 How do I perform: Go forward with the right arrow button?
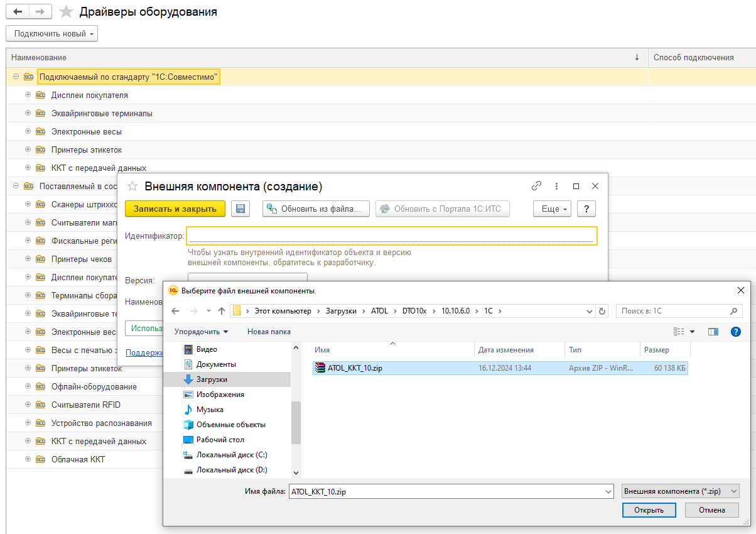tap(40, 11)
